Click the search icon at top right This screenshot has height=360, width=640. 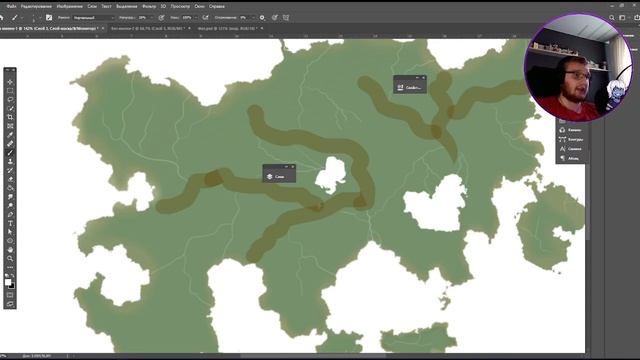tap(612, 18)
